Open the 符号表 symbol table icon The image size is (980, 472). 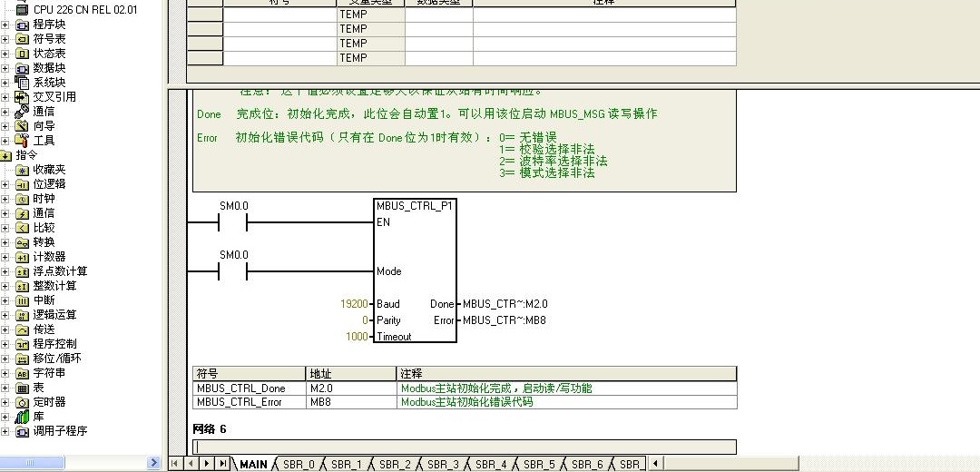point(22,39)
